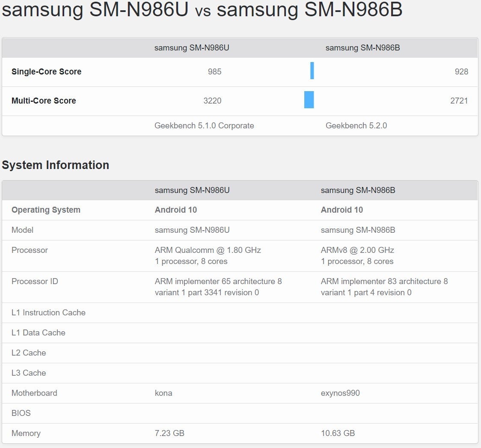Click the blue Single-Core comparison bar
481x448 pixels.
[312, 71]
